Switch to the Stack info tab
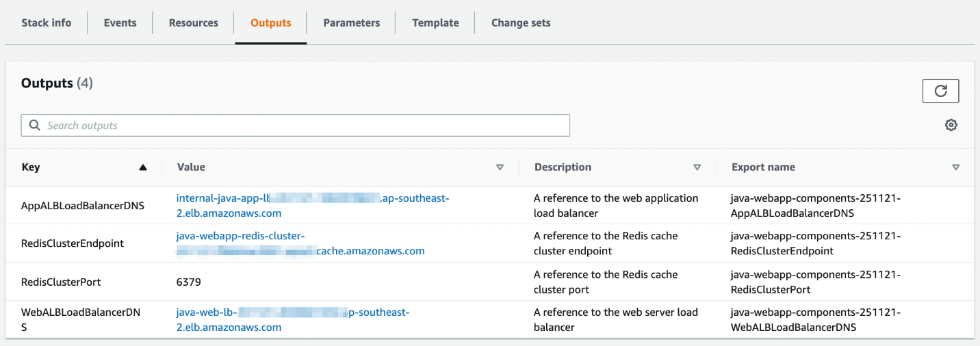980x346 pixels. pyautogui.click(x=46, y=23)
